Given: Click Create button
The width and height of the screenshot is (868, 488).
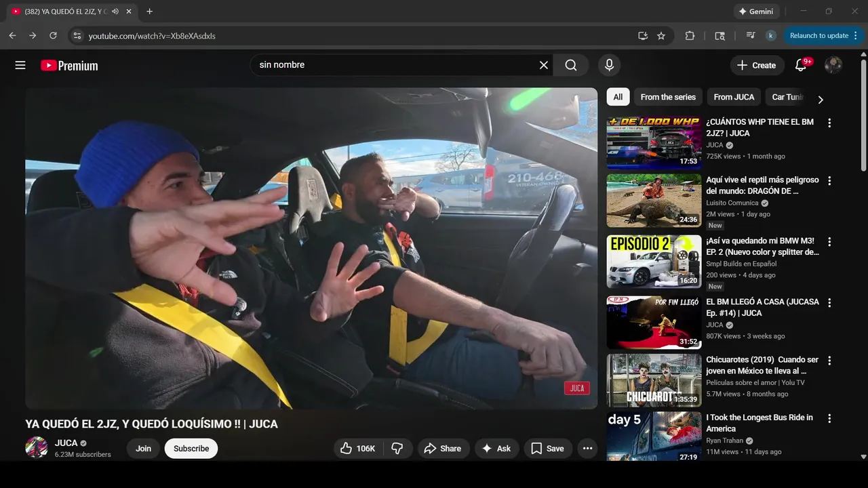Looking at the screenshot, I should [757, 65].
